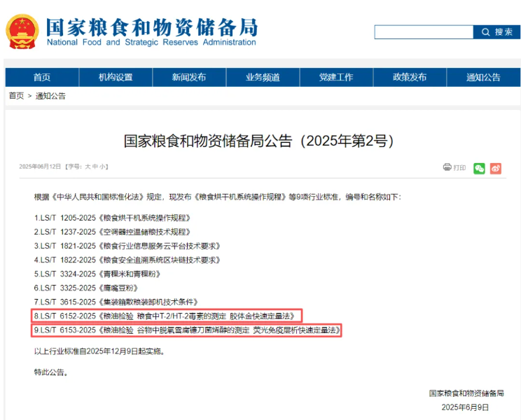Click item LS/T 3324-2025 青稞米和青稞粉

tap(98, 274)
